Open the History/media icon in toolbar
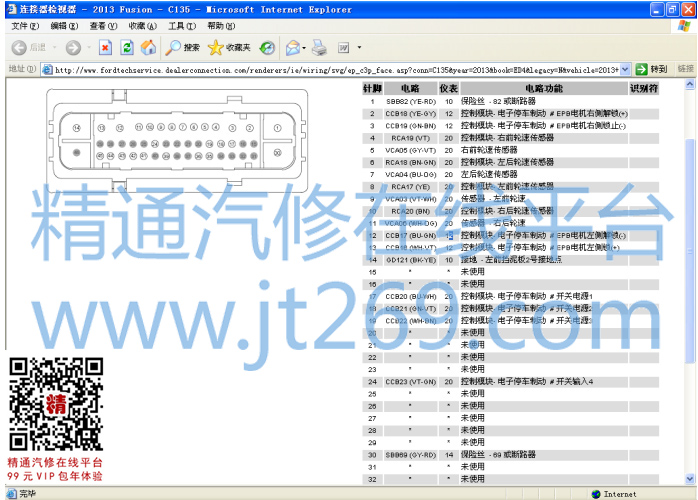 (267, 48)
